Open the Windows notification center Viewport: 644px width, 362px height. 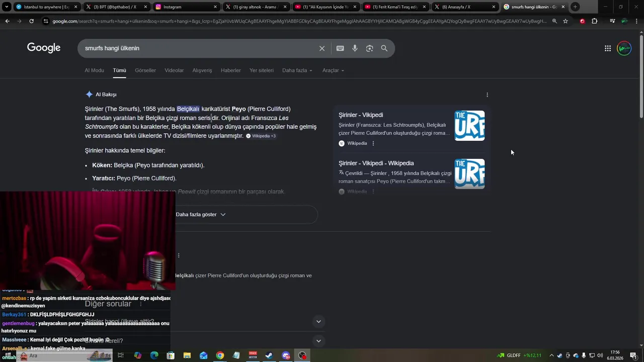[x=633, y=355]
